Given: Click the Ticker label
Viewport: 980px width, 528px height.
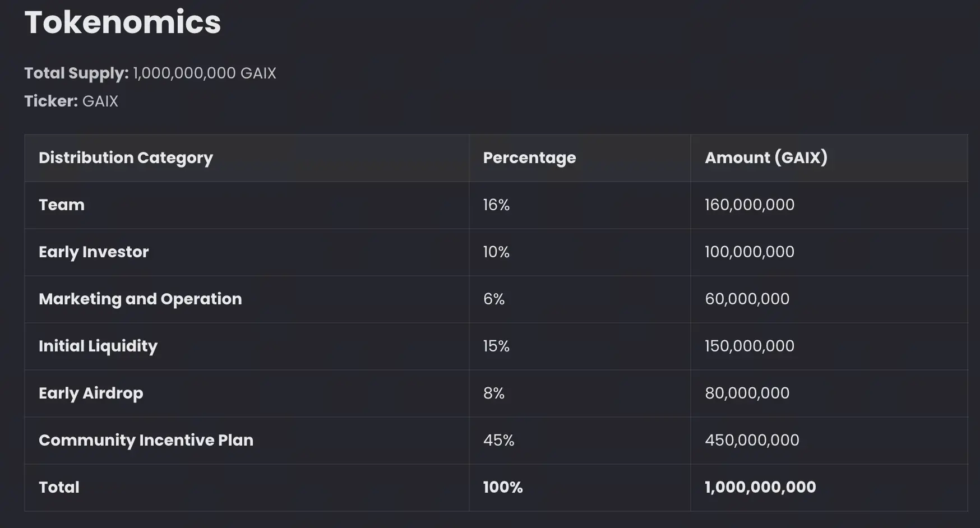Looking at the screenshot, I should [51, 101].
